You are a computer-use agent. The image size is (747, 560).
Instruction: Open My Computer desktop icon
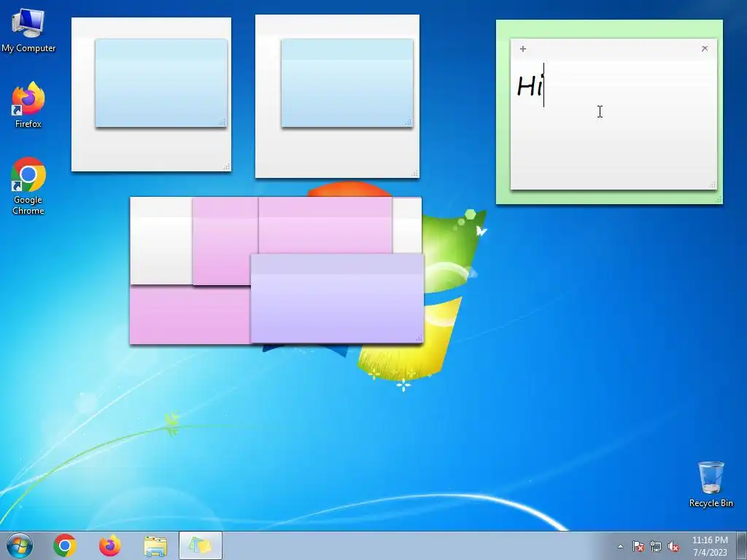click(x=28, y=31)
